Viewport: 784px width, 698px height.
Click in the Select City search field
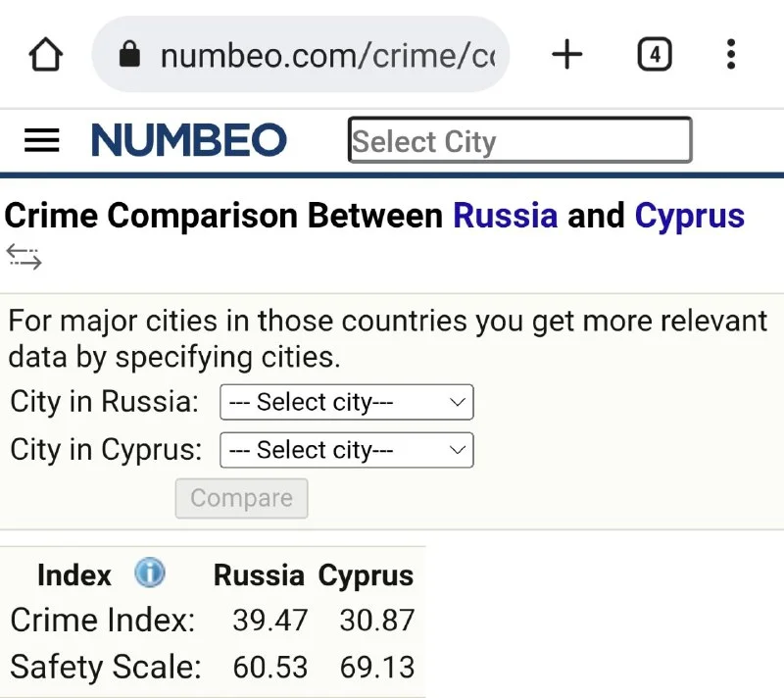(519, 141)
